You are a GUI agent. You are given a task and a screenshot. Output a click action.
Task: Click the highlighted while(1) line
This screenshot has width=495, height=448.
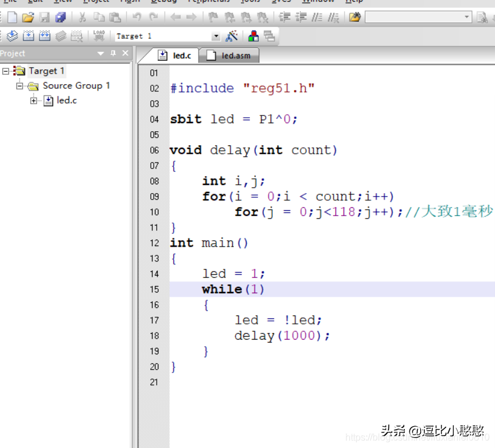click(x=233, y=290)
